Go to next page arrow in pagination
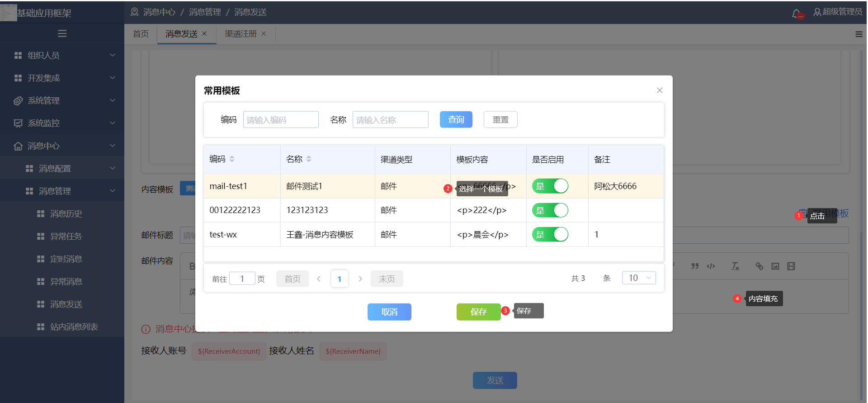The image size is (868, 403). click(360, 279)
